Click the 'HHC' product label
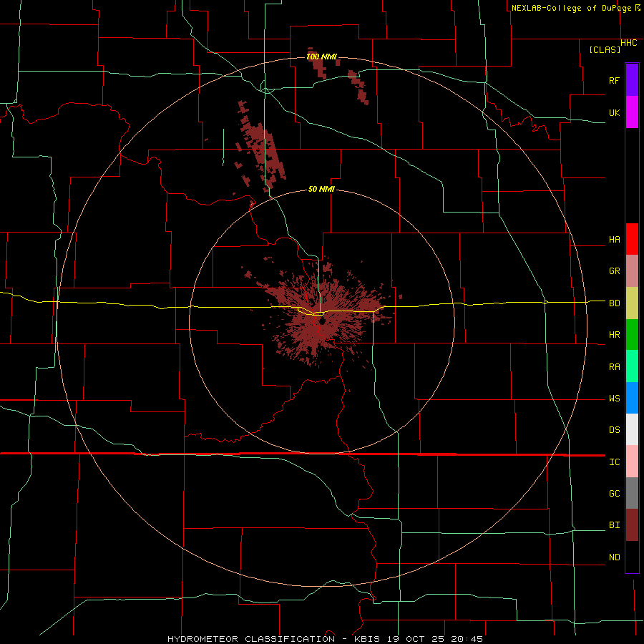 coord(629,43)
